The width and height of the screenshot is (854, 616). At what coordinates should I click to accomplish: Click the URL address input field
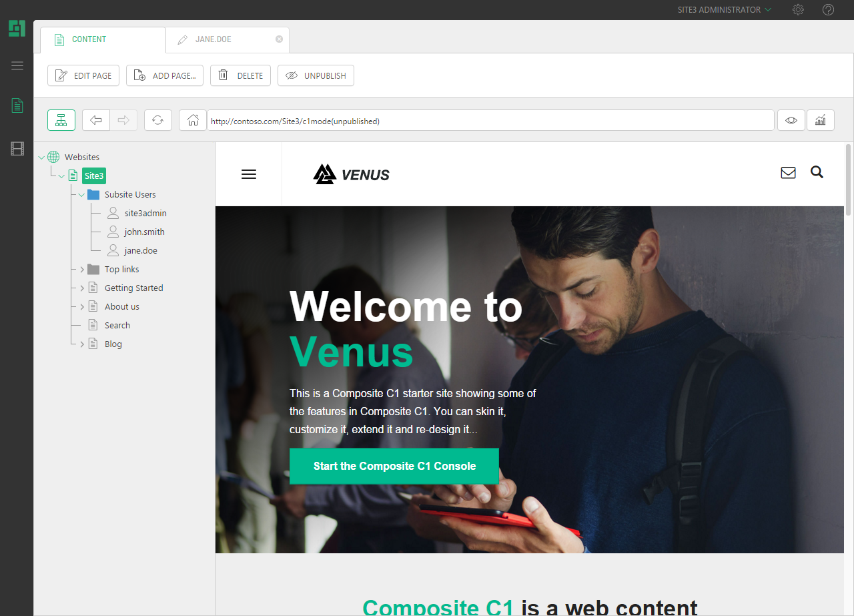pyautogui.click(x=490, y=121)
